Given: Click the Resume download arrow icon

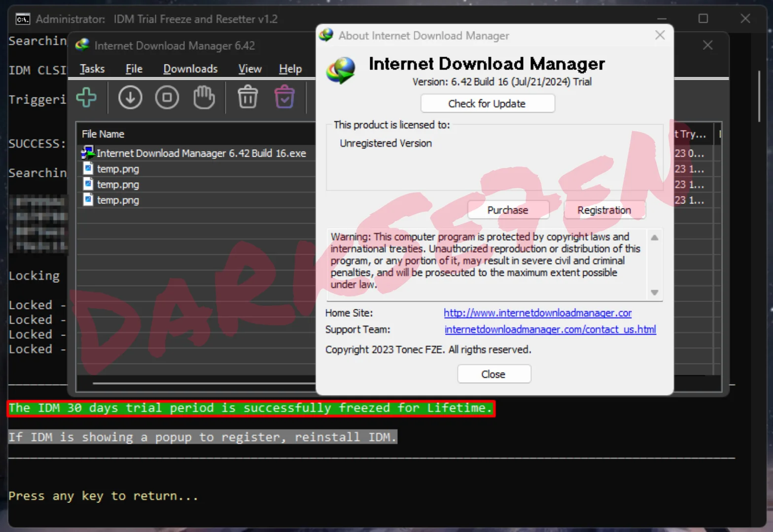Looking at the screenshot, I should (x=130, y=97).
